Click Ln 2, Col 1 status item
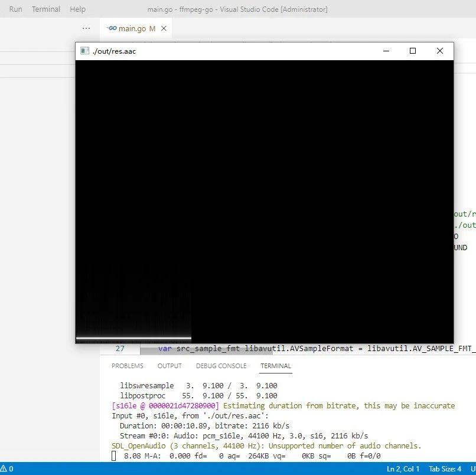Viewport: 476px width, 475px height. click(403, 469)
